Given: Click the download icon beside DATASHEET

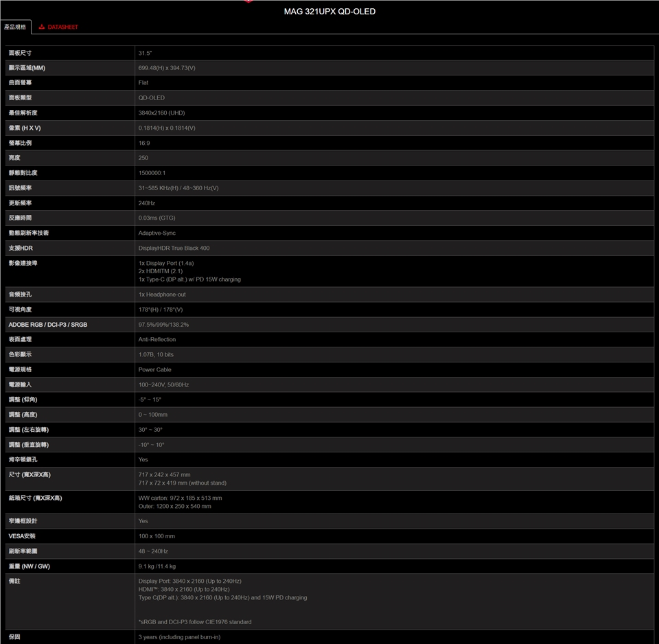Looking at the screenshot, I should [42, 27].
